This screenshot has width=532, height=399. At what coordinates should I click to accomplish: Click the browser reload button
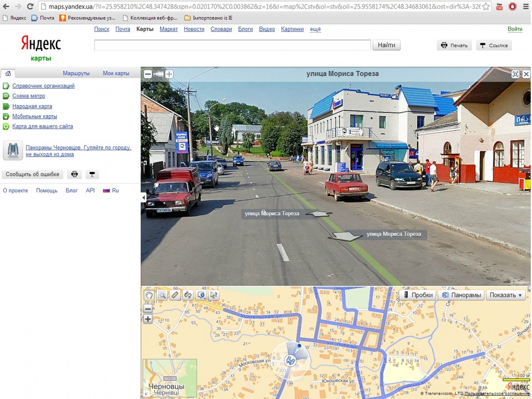point(30,7)
